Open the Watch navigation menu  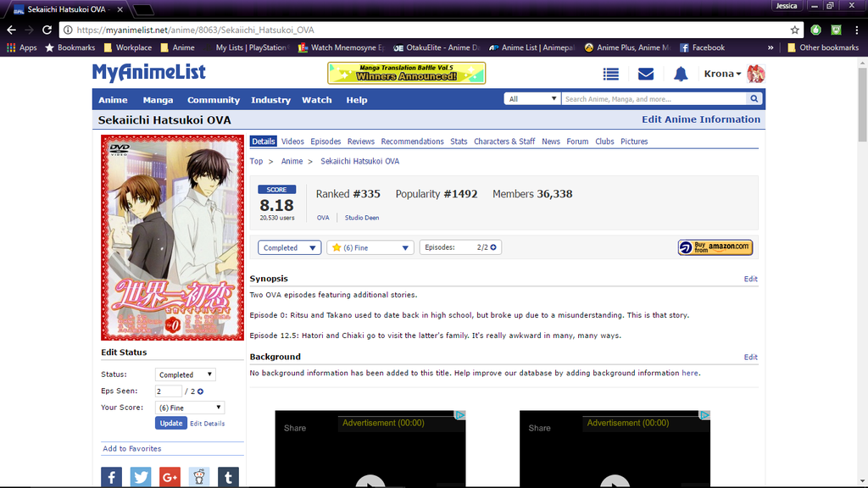[317, 100]
